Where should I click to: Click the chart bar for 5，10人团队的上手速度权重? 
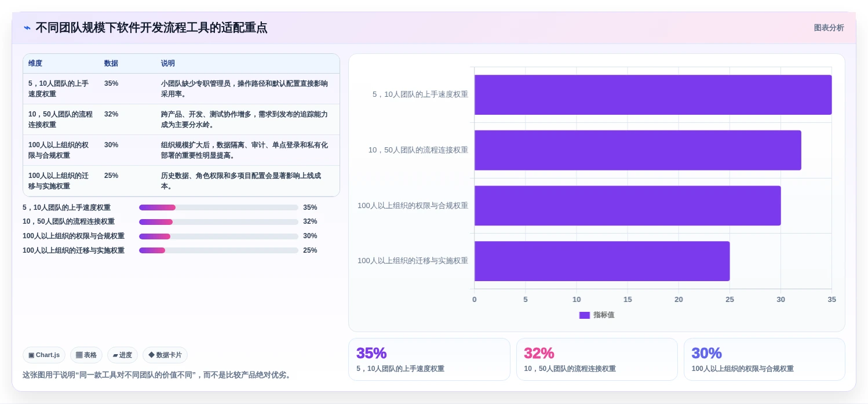pos(653,94)
